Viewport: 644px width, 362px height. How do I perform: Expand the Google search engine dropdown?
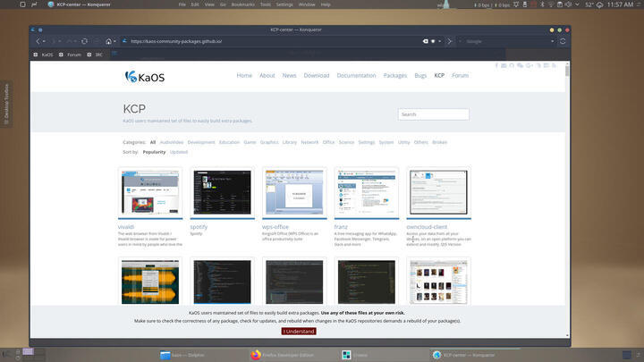tap(552, 41)
